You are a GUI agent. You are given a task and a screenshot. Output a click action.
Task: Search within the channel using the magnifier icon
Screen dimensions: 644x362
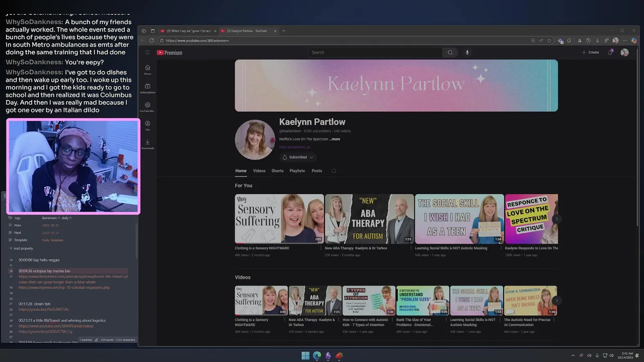334,171
